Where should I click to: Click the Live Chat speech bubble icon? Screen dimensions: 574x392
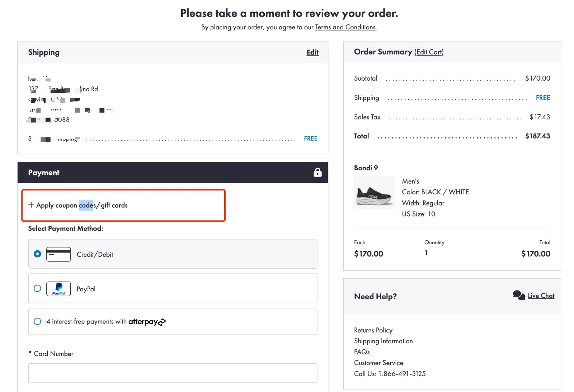(x=519, y=295)
